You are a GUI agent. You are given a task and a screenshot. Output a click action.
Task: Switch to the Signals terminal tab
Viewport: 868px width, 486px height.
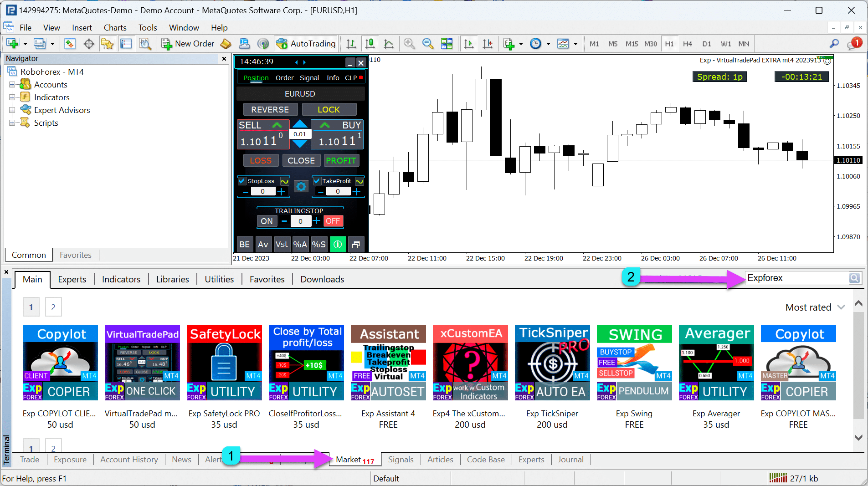(401, 460)
